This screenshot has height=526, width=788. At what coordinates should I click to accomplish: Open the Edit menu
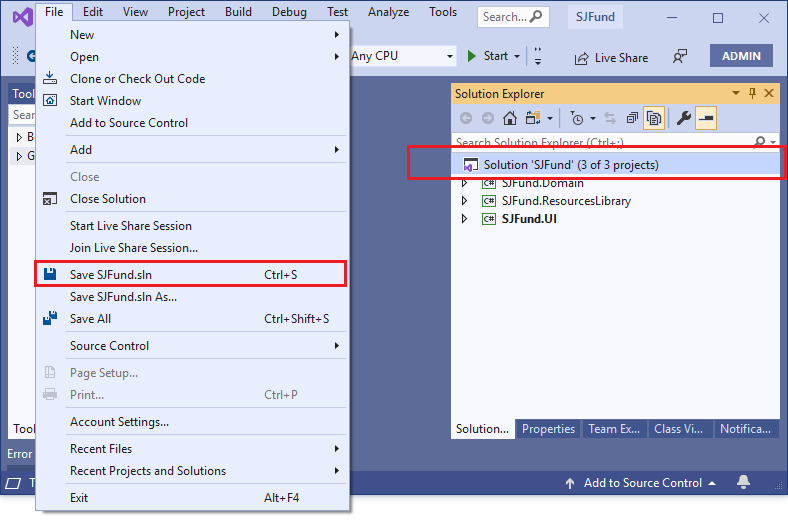coord(92,12)
